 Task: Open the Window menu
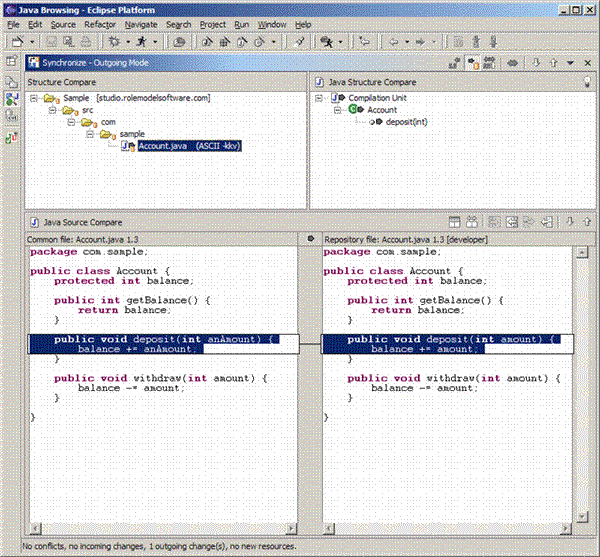(272, 24)
